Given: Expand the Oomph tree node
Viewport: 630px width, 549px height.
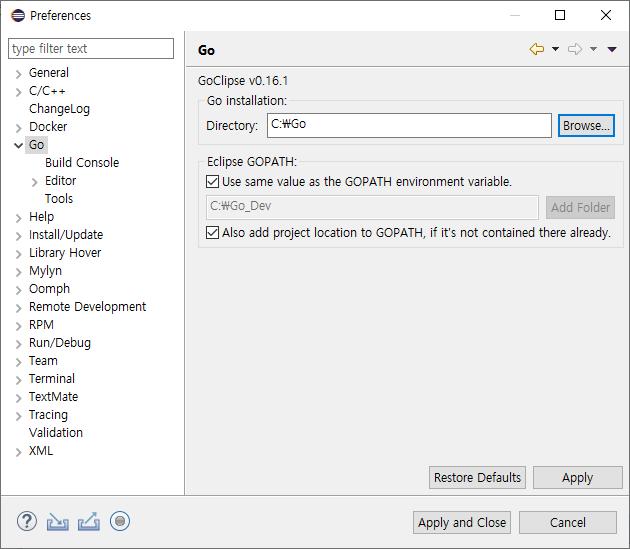Looking at the screenshot, I should 18,290.
